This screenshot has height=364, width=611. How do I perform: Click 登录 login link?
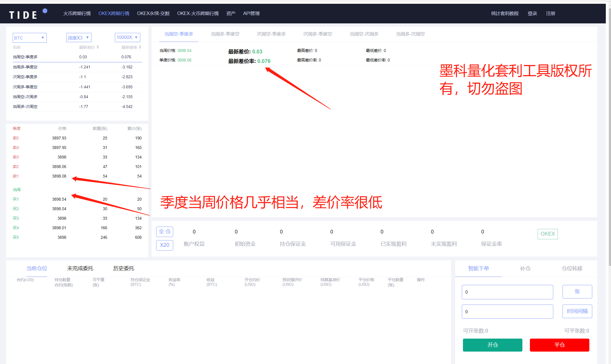coord(532,14)
